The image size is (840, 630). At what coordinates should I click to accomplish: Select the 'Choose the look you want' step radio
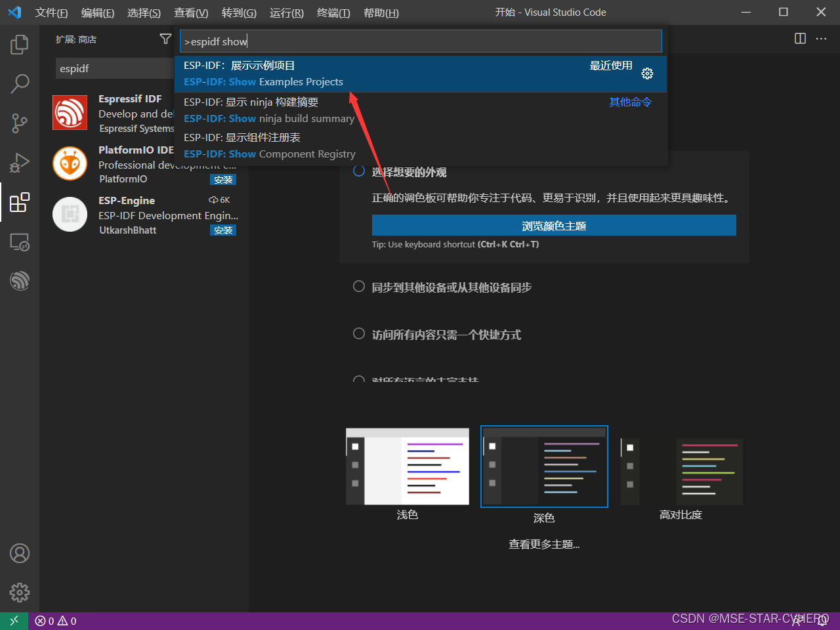[x=359, y=171]
